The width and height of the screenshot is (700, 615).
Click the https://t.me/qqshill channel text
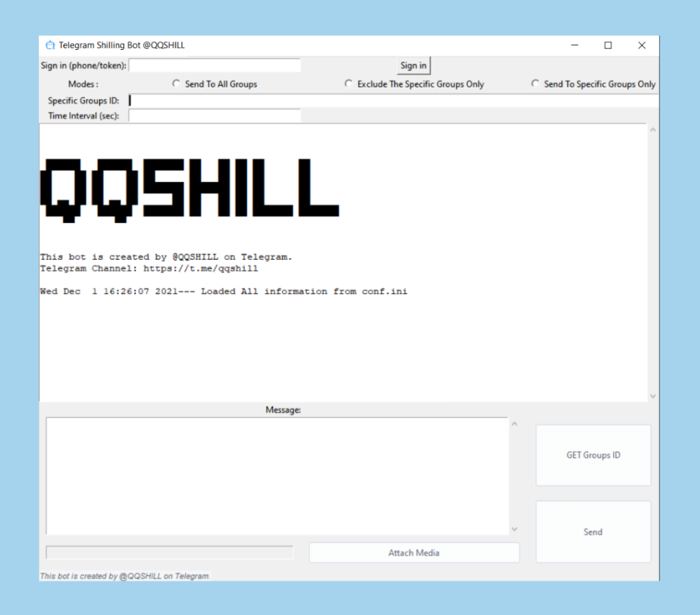pyautogui.click(x=200, y=268)
